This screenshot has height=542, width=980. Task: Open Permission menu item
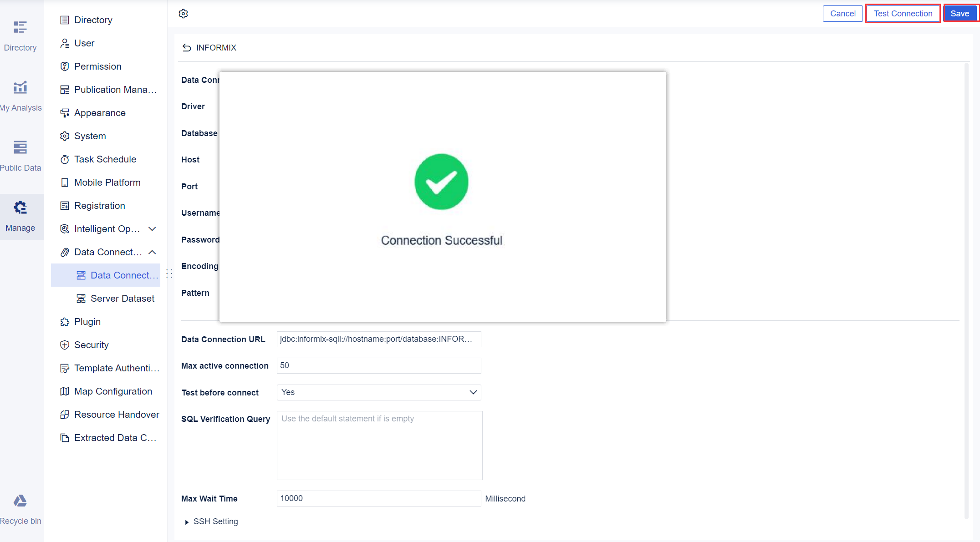[106, 66]
